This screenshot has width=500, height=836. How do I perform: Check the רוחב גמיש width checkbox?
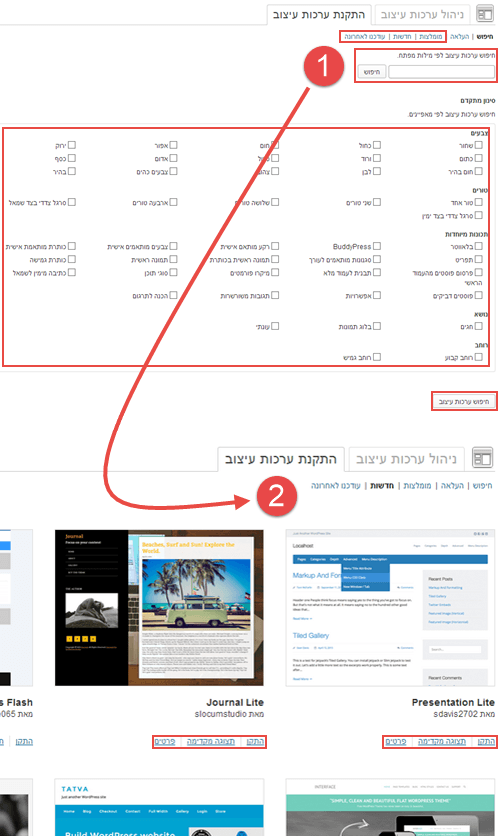(x=377, y=357)
